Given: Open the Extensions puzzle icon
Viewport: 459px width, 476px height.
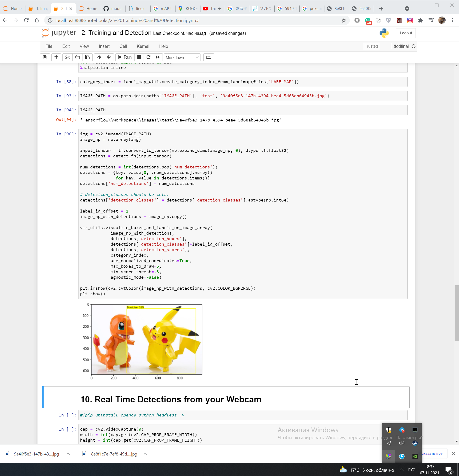Looking at the screenshot, I should click(x=421, y=21).
